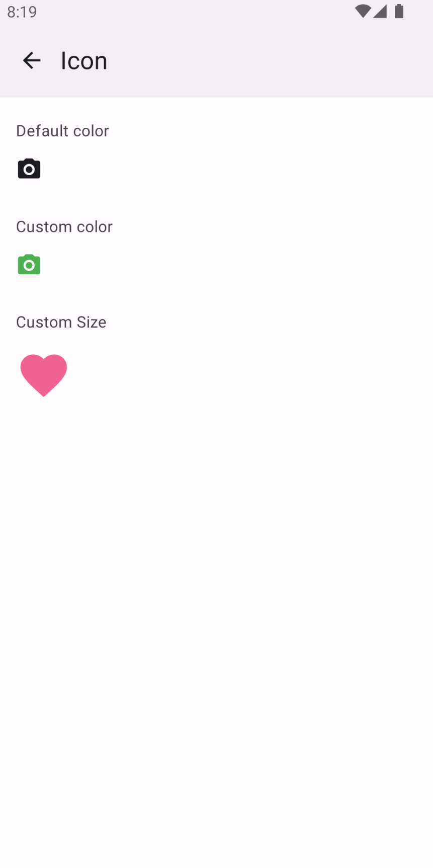Click empty status bar area beside the clock
Viewport: 433px width, 868px height.
point(196,11)
